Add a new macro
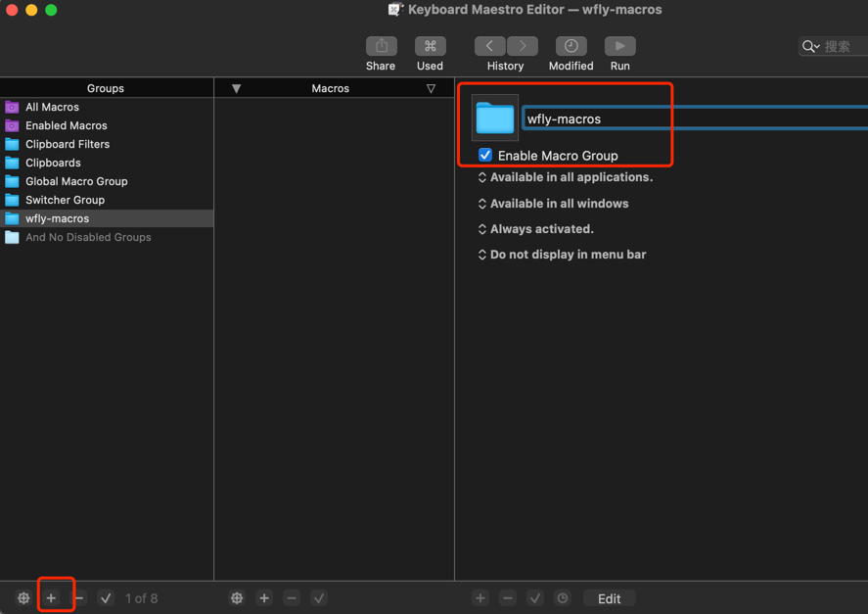868x614 pixels. 264,598
